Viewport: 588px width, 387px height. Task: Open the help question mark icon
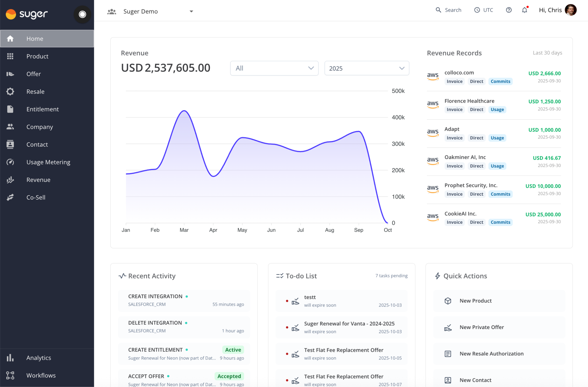(x=508, y=10)
